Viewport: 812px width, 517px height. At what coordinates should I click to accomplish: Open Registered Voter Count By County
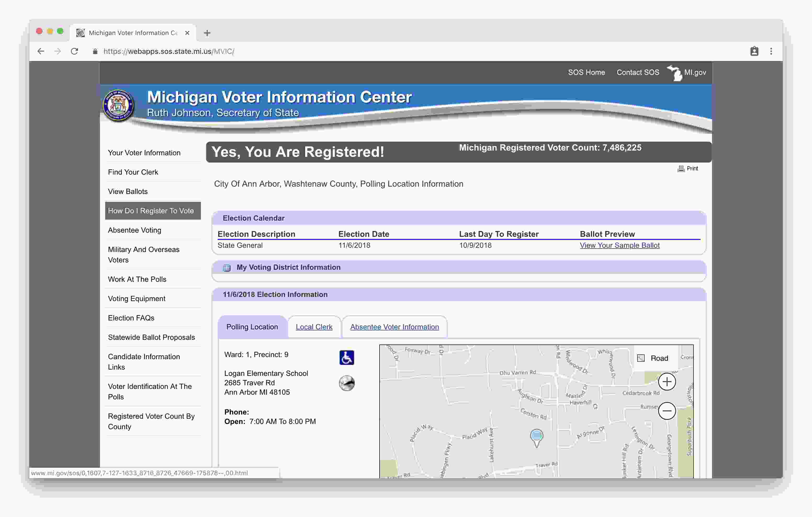[x=151, y=421]
